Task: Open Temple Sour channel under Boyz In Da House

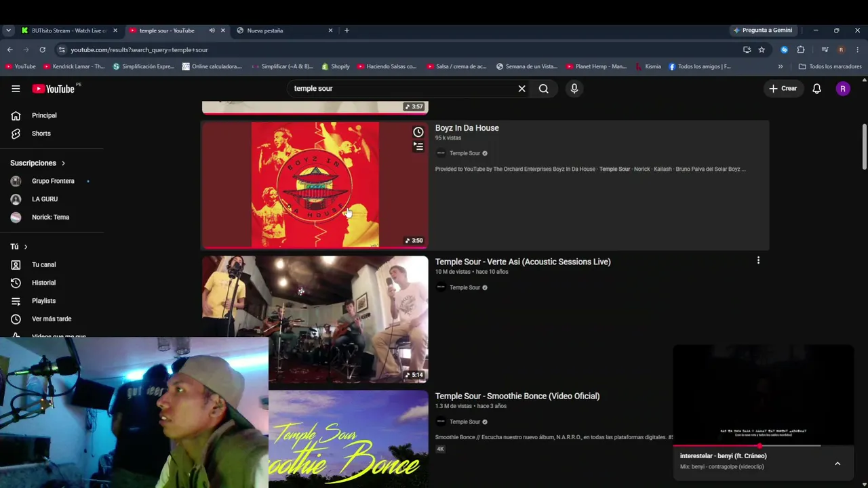Action: (x=465, y=153)
